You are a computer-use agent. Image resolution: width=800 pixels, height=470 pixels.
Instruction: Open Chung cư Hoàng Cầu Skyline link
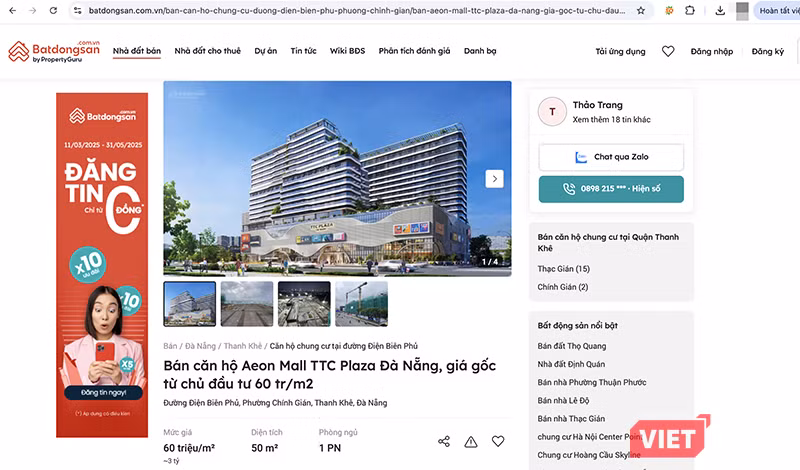(x=589, y=455)
